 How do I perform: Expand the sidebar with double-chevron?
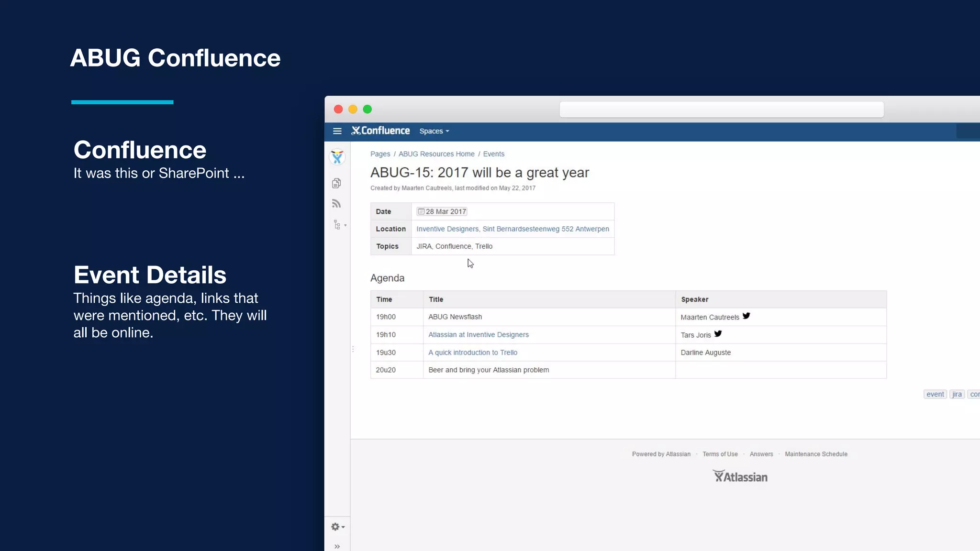(x=337, y=546)
